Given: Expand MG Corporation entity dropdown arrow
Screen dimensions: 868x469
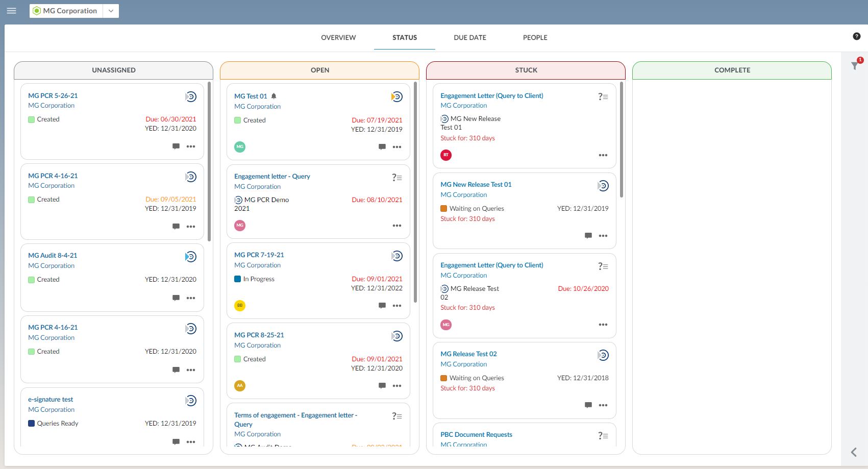Looking at the screenshot, I should pos(111,11).
